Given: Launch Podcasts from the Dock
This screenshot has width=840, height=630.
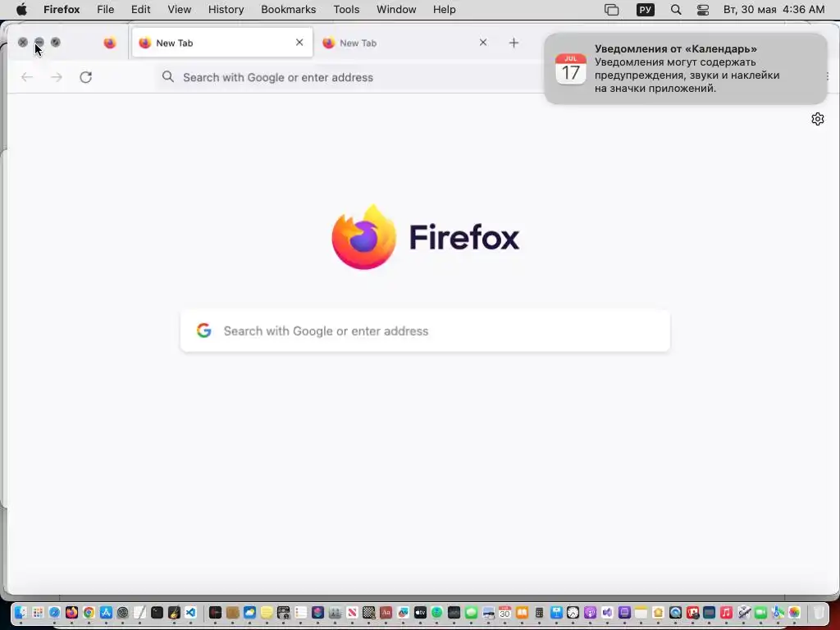Looking at the screenshot, I should click(590, 612).
